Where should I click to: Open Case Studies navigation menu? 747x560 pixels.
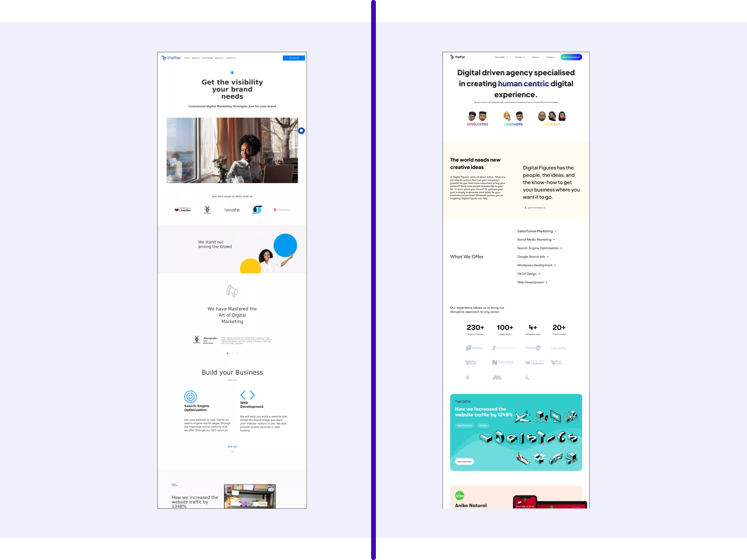[501, 57]
